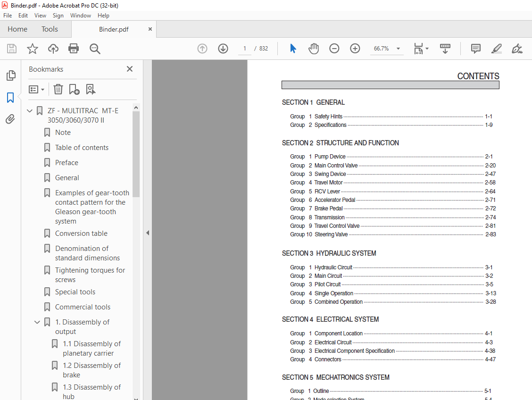Delete selected bookmark trash icon
The height and width of the screenshot is (400, 532).
click(58, 89)
